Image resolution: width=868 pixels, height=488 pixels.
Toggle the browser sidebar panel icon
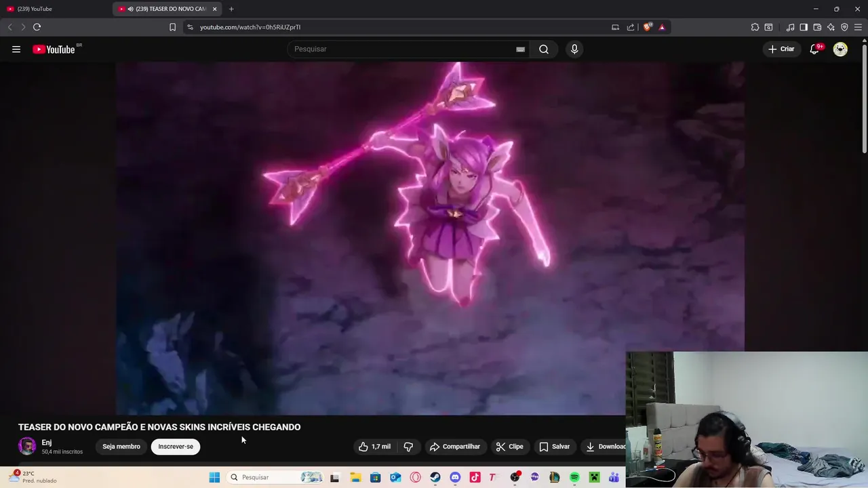click(804, 27)
